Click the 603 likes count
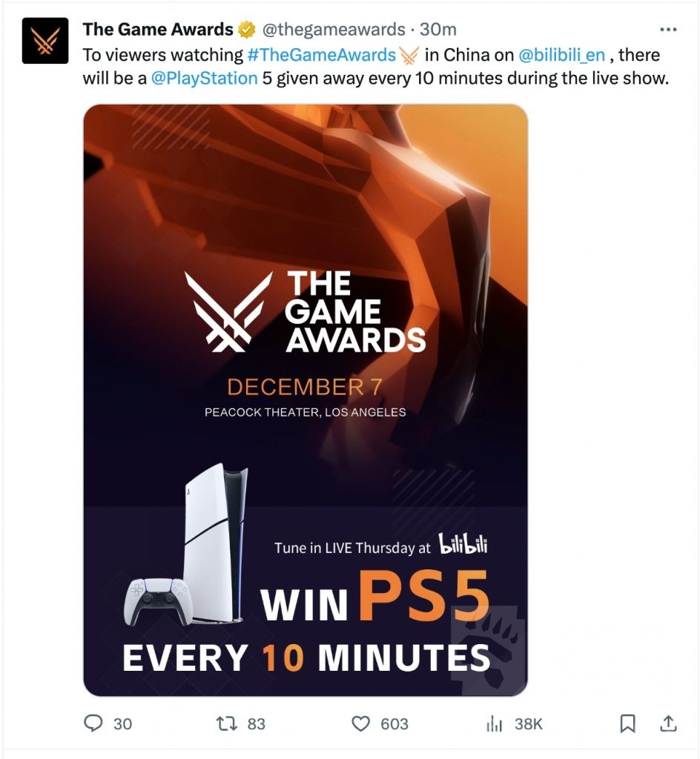 (394, 723)
